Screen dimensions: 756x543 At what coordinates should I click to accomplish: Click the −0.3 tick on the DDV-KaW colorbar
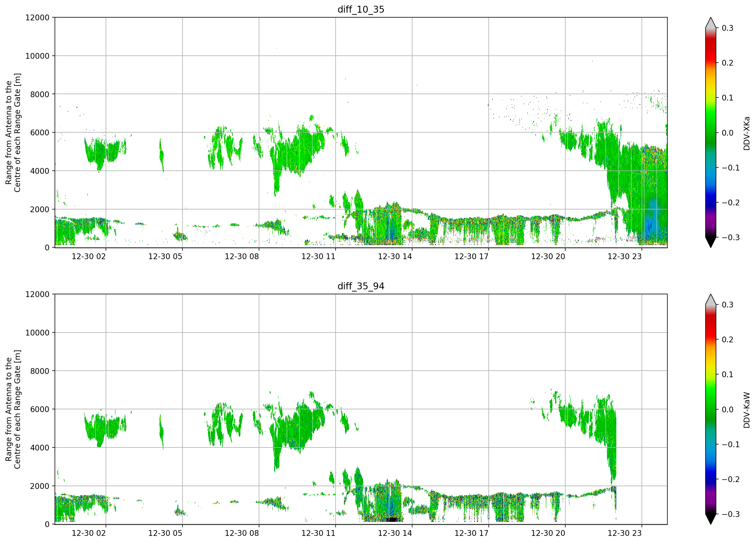tap(730, 514)
